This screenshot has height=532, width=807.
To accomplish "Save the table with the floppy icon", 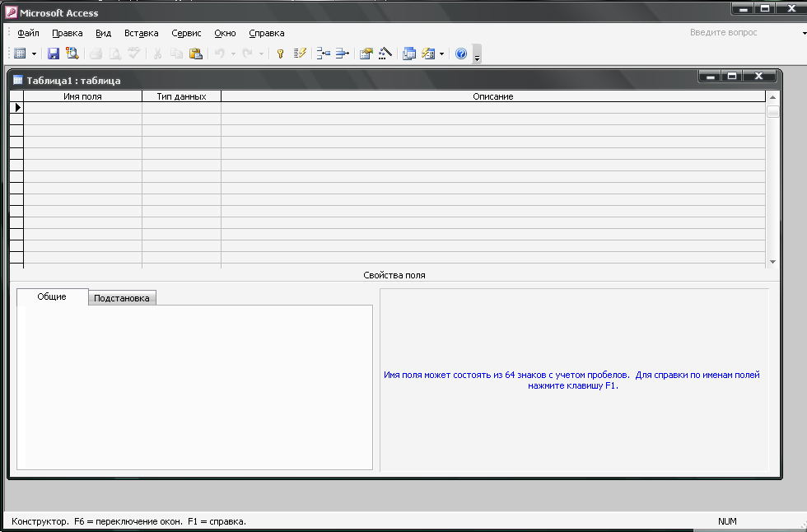I will tap(54, 54).
